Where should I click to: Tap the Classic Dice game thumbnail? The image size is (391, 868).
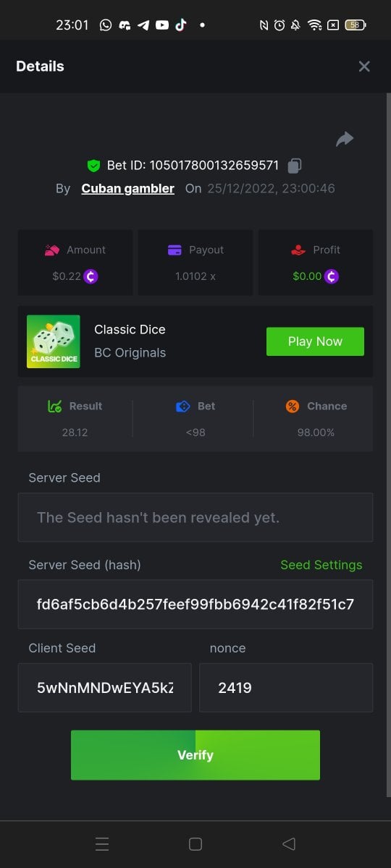[54, 341]
